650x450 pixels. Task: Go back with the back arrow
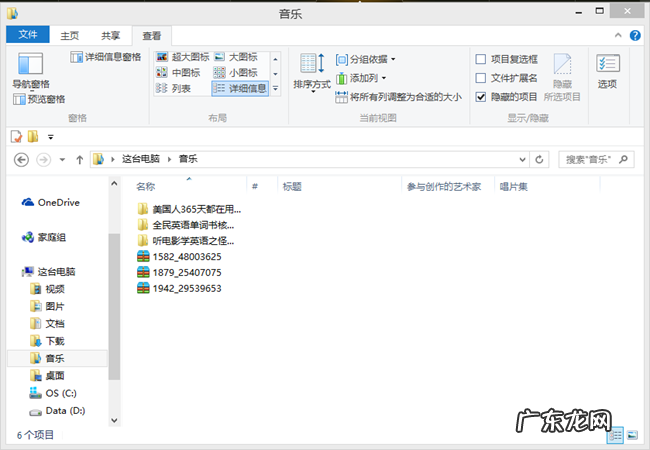pos(21,160)
